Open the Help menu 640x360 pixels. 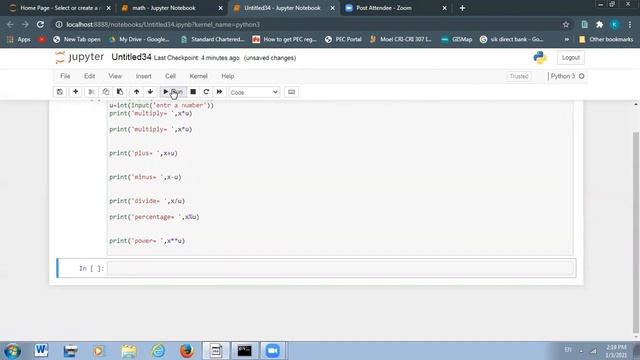[228, 76]
